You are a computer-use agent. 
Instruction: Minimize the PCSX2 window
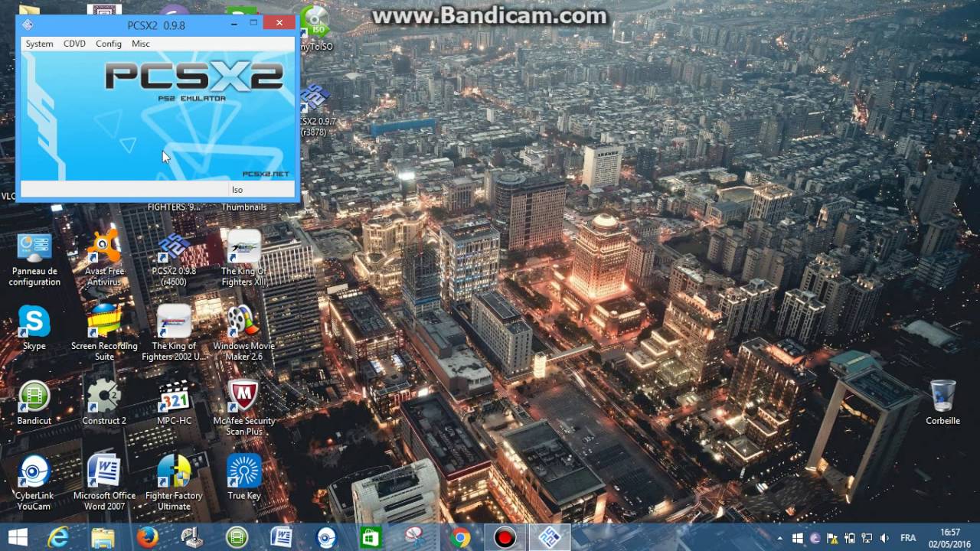[x=234, y=24]
